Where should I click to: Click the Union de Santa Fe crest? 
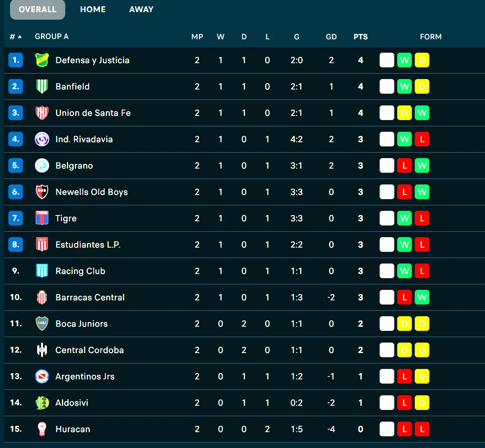click(x=42, y=113)
